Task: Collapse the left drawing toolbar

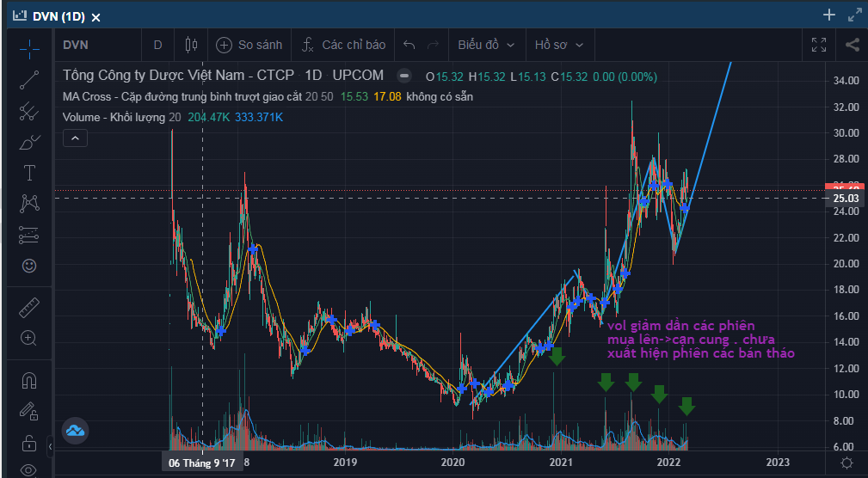Action: point(51,446)
